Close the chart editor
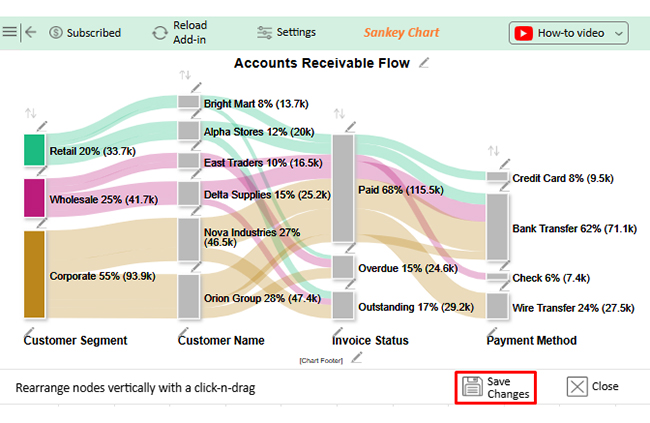 [x=592, y=387]
